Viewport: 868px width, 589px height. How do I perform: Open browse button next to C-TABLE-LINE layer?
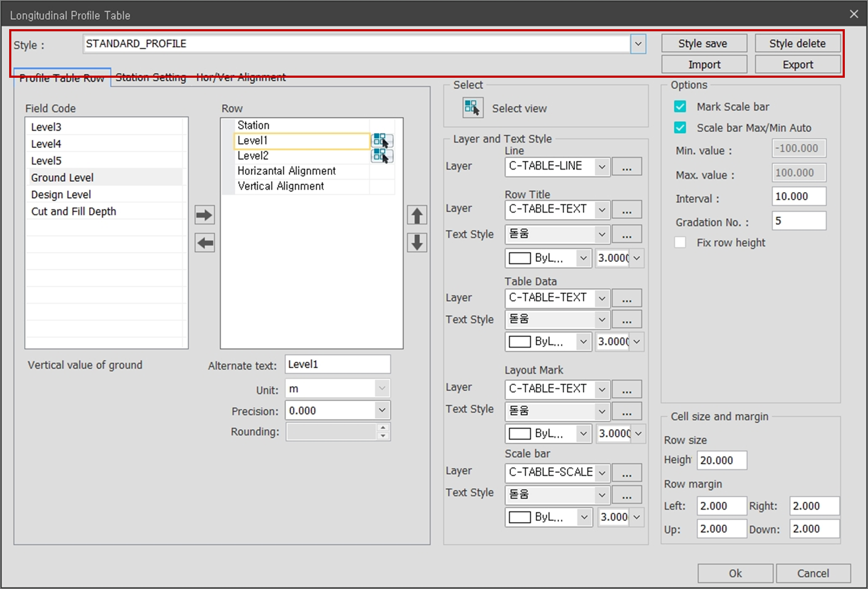[x=626, y=167]
